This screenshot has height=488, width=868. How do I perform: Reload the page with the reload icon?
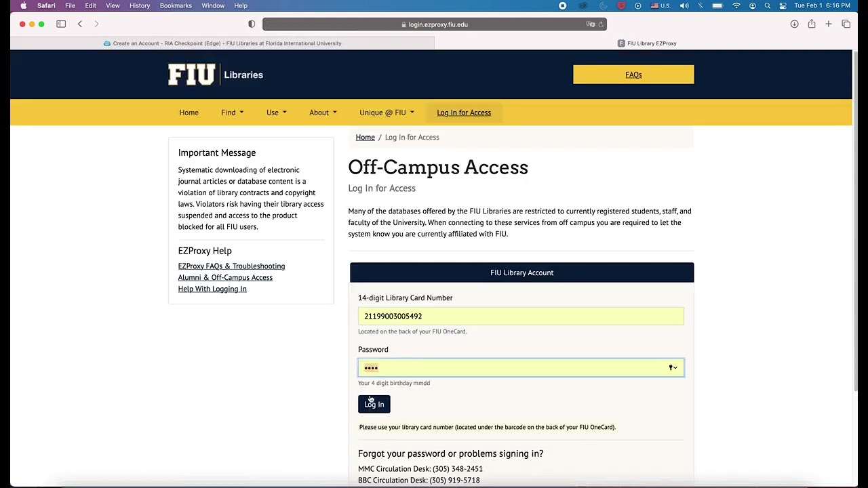pyautogui.click(x=601, y=24)
